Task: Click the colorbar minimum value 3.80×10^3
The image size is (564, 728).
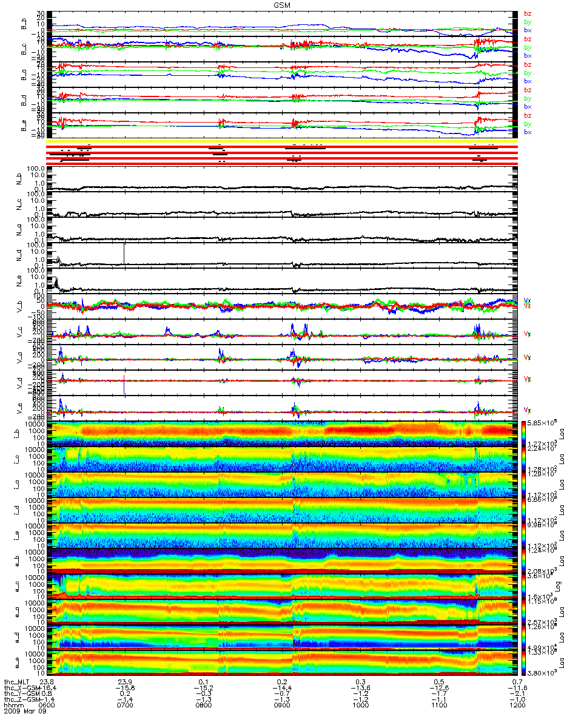Action: (x=541, y=673)
